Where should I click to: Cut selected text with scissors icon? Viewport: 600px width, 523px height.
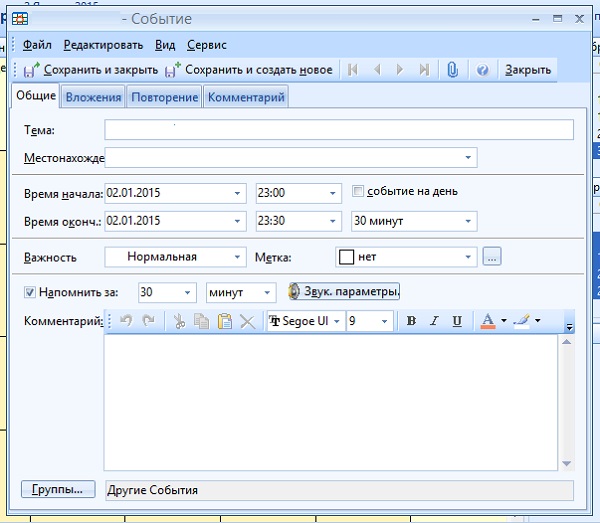coord(179,321)
